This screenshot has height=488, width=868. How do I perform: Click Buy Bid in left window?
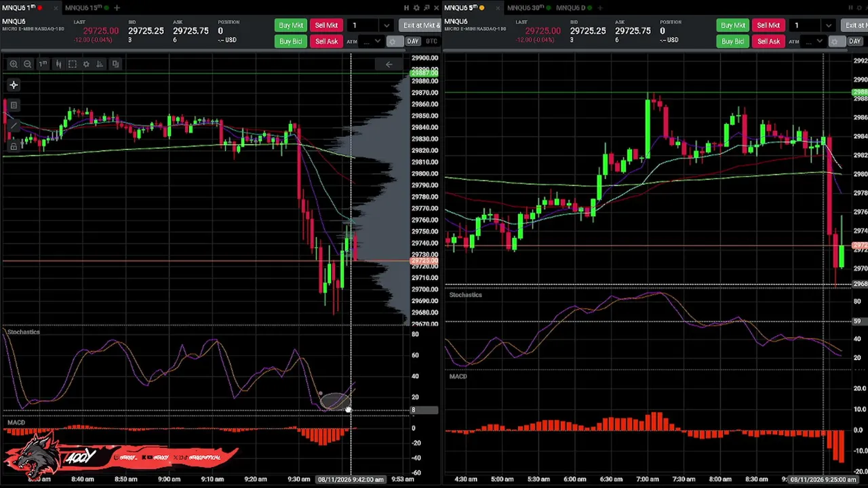(290, 41)
